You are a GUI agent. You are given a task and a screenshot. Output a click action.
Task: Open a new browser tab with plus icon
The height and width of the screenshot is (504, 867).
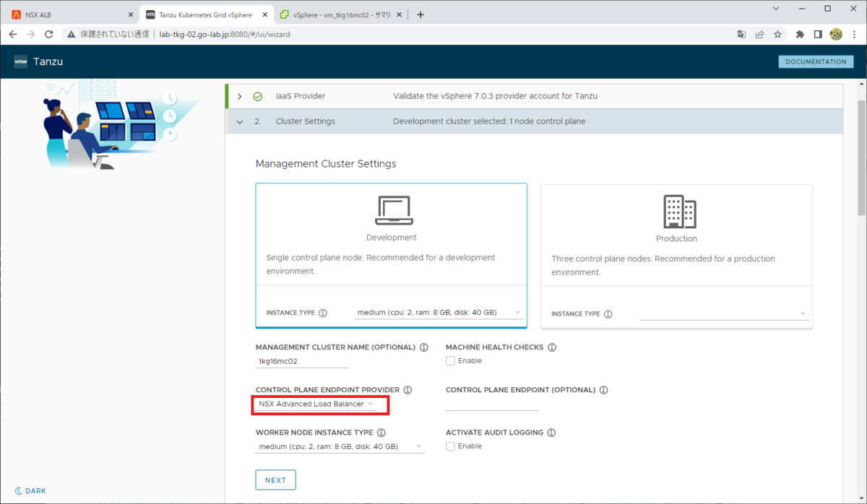[x=420, y=14]
